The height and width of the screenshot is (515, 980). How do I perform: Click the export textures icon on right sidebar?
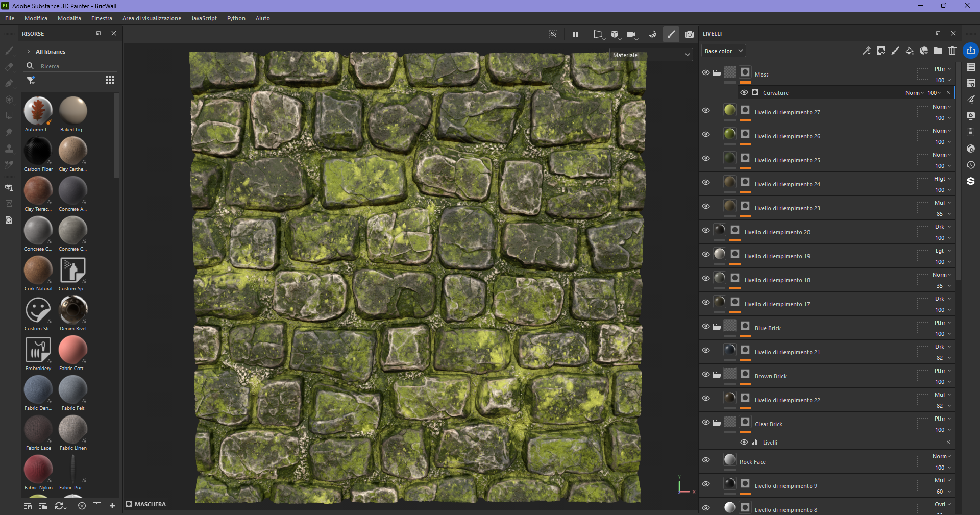[x=971, y=51]
